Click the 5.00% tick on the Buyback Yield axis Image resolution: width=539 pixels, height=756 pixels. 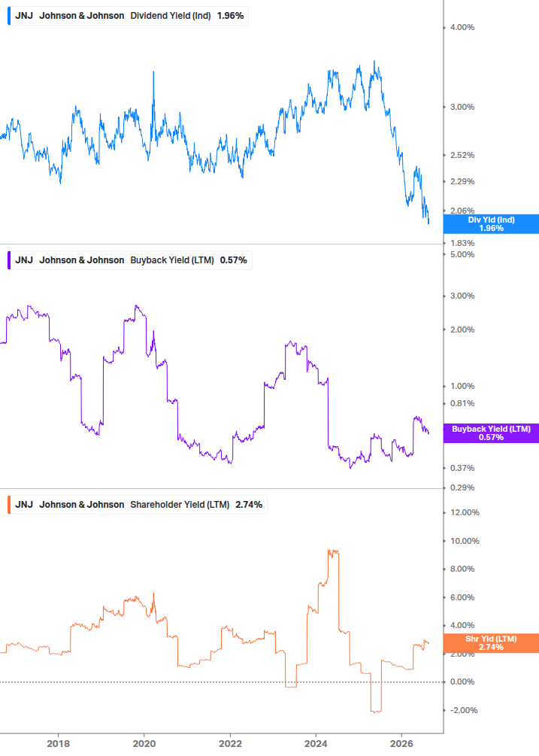(462, 254)
